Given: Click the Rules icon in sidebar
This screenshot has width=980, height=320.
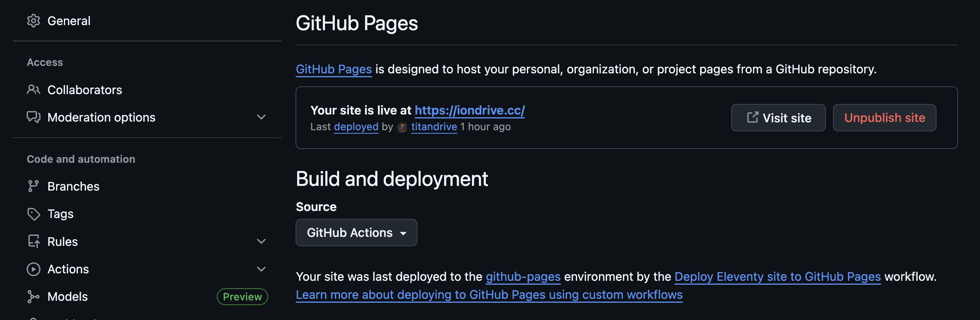Looking at the screenshot, I should [33, 242].
